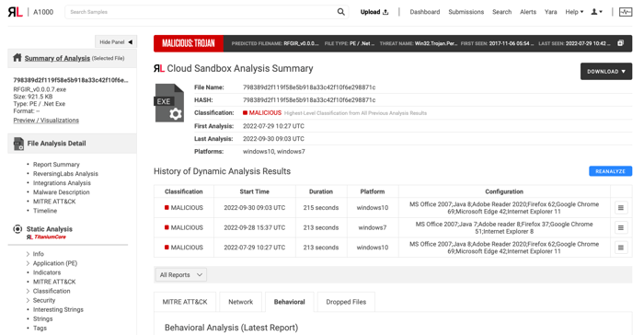The height and width of the screenshot is (335, 644).
Task: Collapse sidebar with Hide Panel button
Action: [116, 42]
